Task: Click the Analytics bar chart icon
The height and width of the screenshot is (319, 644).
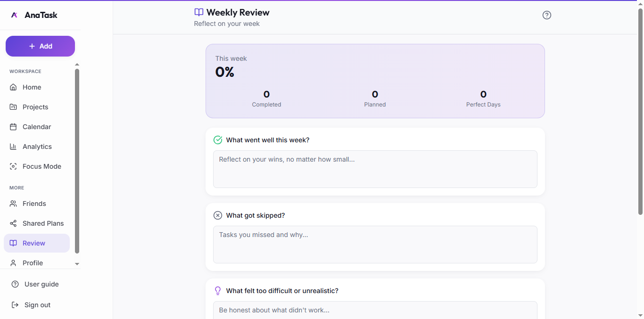Action: point(13,147)
